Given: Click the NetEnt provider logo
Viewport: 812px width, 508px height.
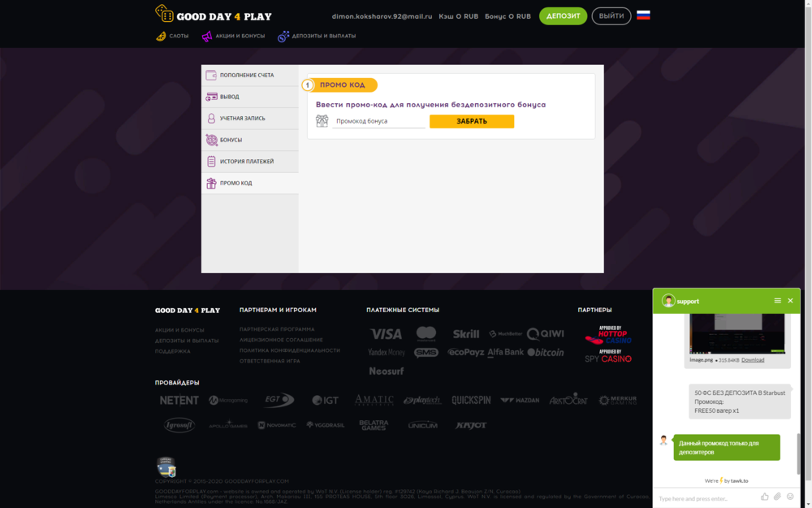Looking at the screenshot, I should pos(179,400).
